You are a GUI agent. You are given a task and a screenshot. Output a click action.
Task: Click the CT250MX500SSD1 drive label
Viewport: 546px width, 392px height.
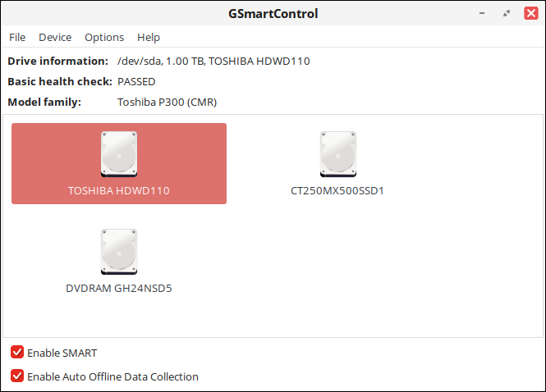(337, 191)
